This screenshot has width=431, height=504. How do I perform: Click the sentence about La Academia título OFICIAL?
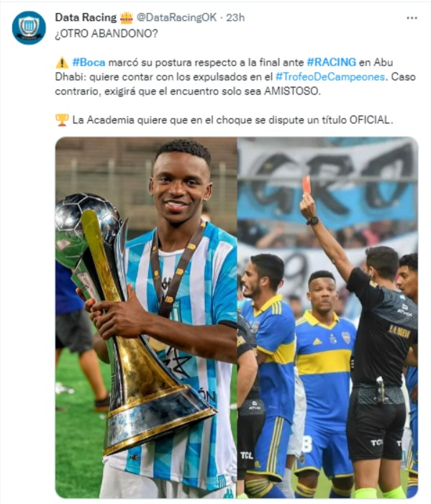(x=232, y=120)
